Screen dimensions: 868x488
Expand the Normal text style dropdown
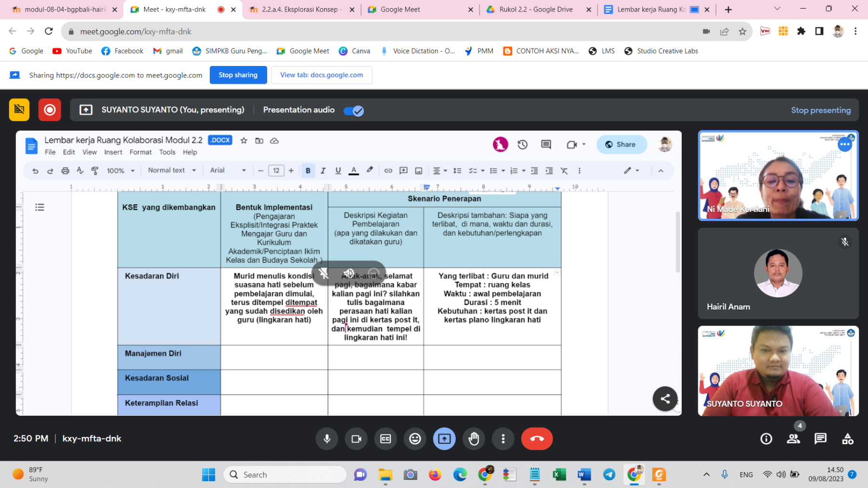pos(172,171)
